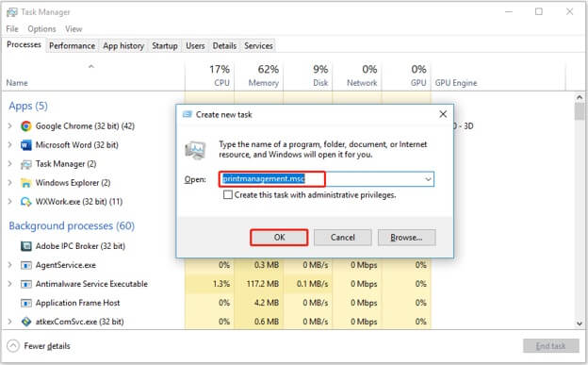This screenshot has width=588, height=365.
Task: Click the 117.2 MB memory value
Action: click(x=263, y=284)
